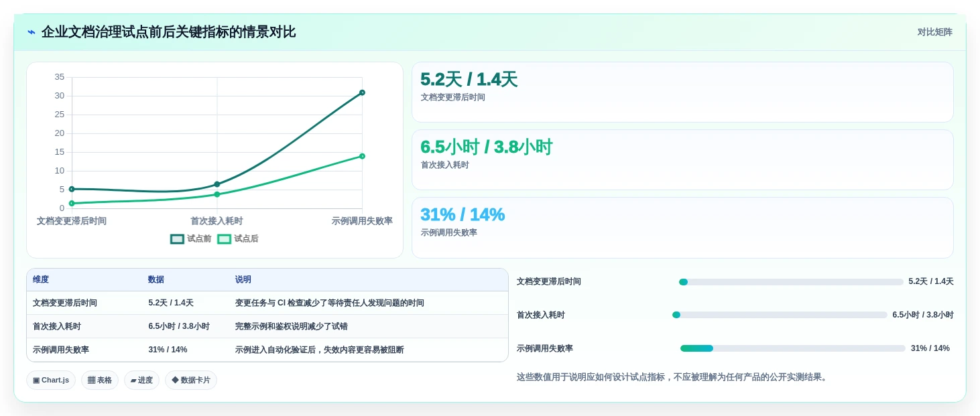The width and height of the screenshot is (980, 416).
Task: Select the 表格 chip
Action: (100, 380)
